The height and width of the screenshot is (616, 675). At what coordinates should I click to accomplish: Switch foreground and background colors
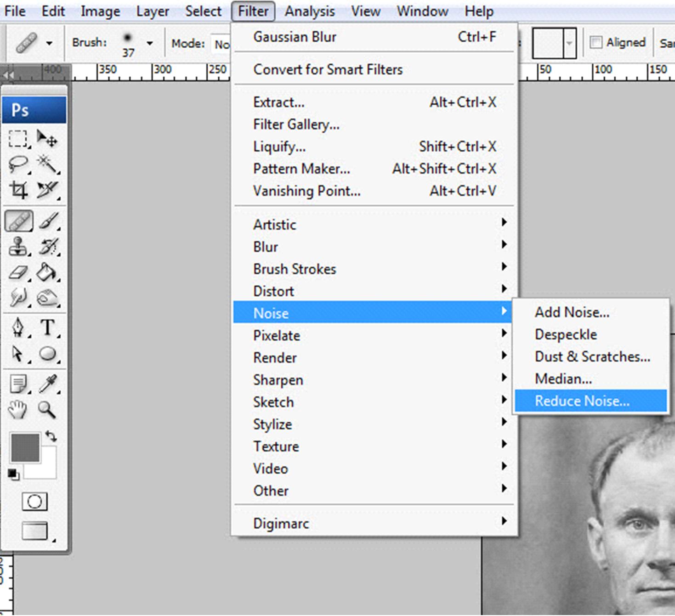pyautogui.click(x=51, y=436)
